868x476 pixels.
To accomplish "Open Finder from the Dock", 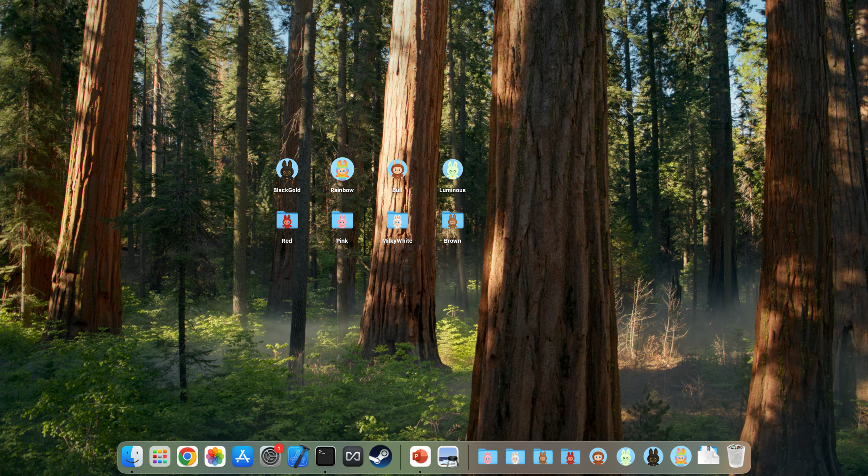I will 133,457.
